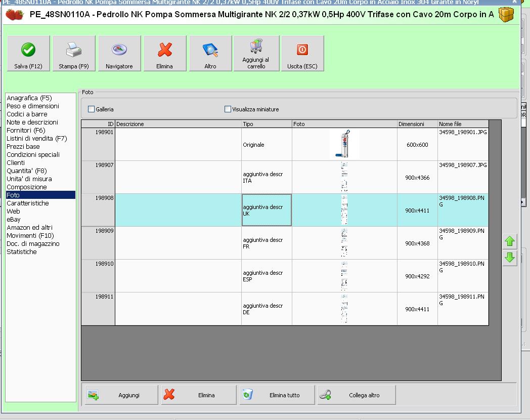Click the Collega altro button
The image size is (530, 420).
[357, 395]
